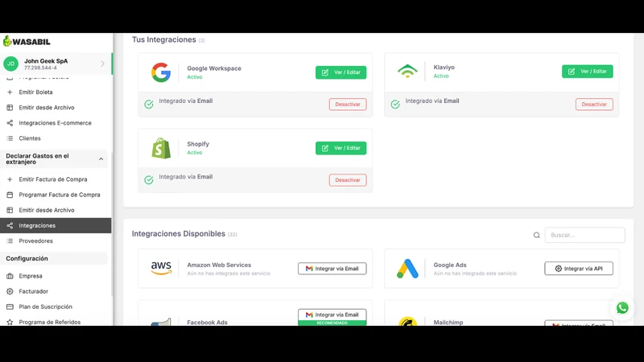Open Emitir Boleta menu item
Image resolution: width=644 pixels, height=362 pixels.
(35, 93)
